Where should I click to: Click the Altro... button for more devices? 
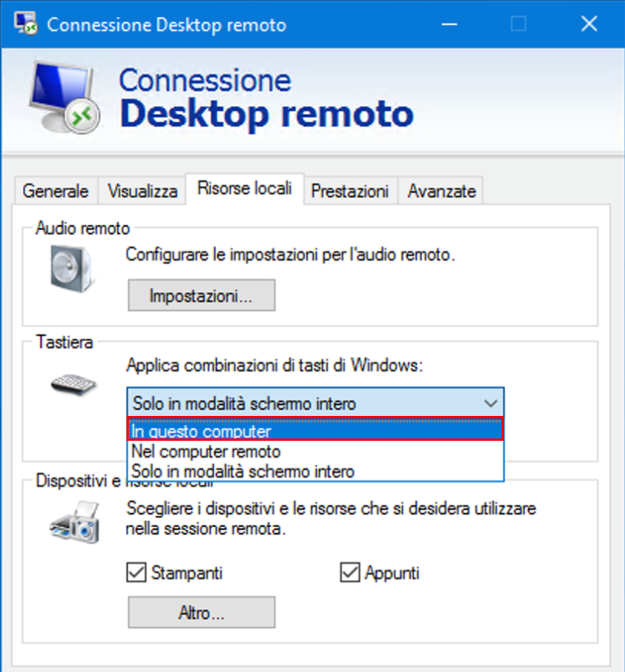(202, 612)
